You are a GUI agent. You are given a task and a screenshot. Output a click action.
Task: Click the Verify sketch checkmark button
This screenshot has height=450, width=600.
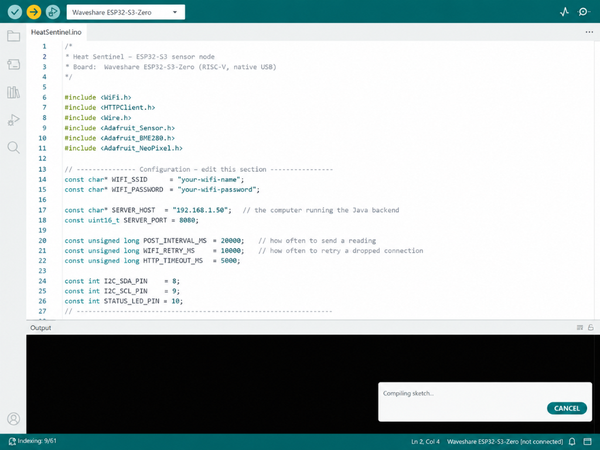(x=15, y=12)
